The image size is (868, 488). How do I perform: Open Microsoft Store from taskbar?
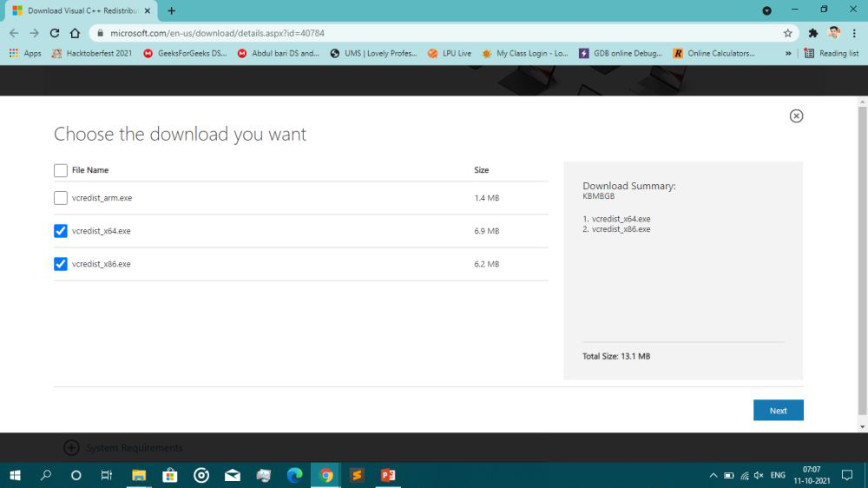pos(169,475)
